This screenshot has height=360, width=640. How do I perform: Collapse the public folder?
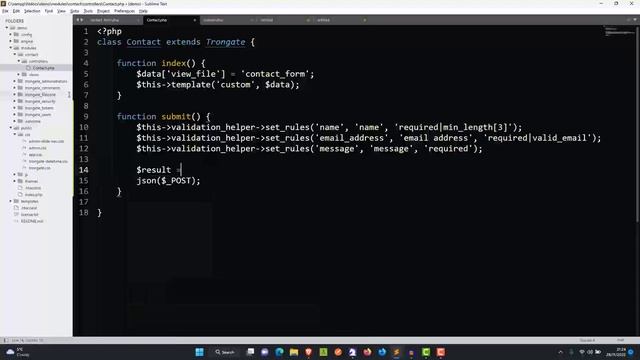11,128
